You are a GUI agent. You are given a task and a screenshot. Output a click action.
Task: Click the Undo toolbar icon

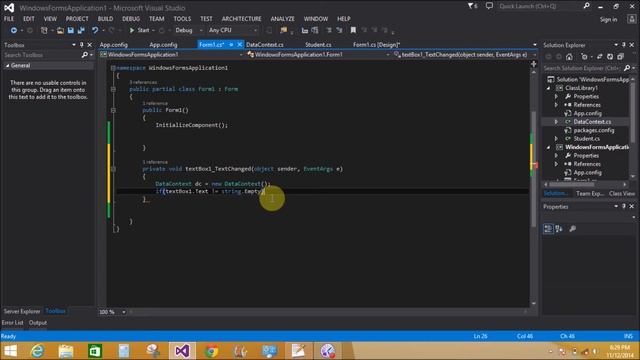[x=95, y=30]
